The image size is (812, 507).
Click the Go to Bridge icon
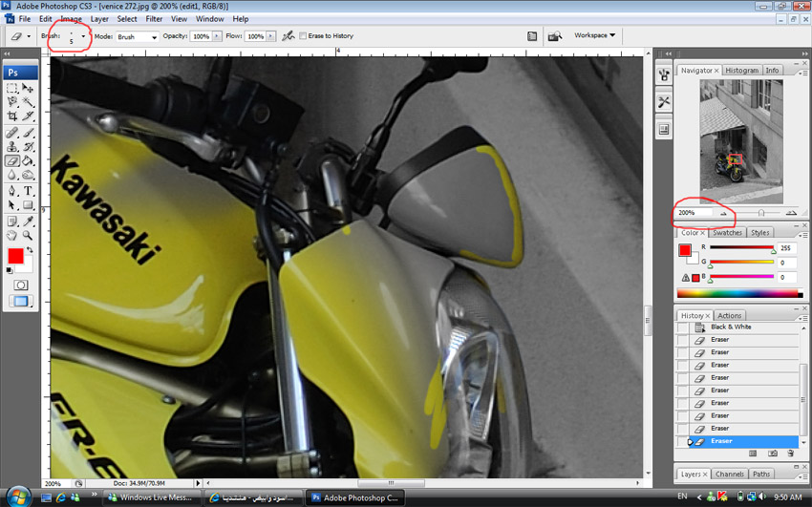pyautogui.click(x=555, y=36)
